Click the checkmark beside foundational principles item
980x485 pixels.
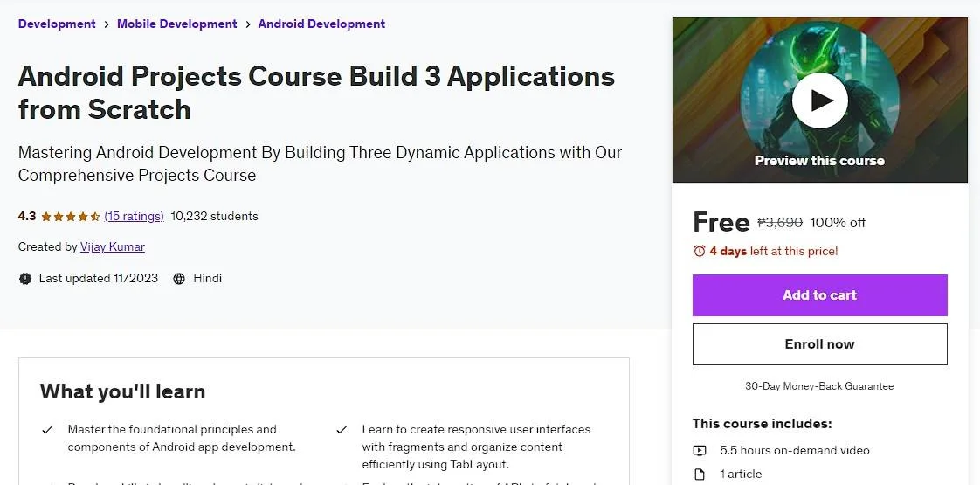(x=47, y=430)
